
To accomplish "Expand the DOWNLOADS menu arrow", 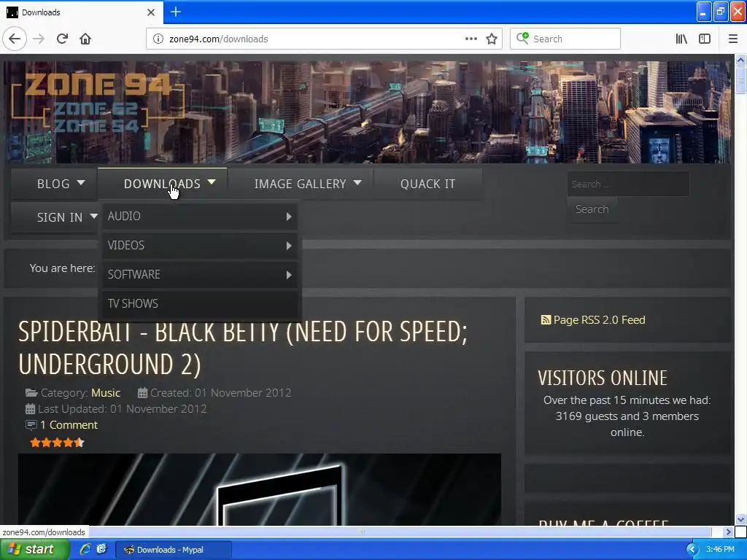I will coord(212,182).
